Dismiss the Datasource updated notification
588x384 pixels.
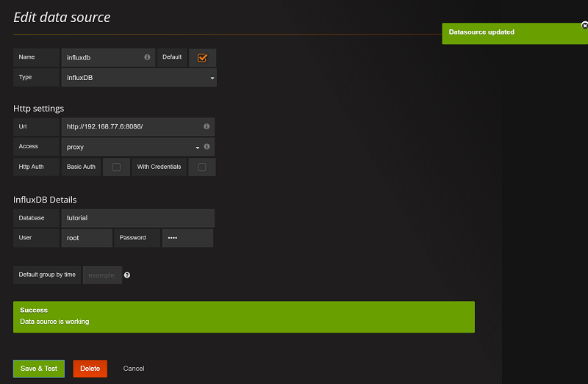coord(584,26)
